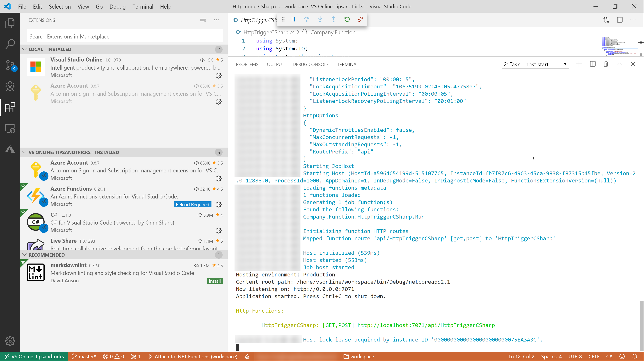Open errors and warnings count in status bar

114,356
